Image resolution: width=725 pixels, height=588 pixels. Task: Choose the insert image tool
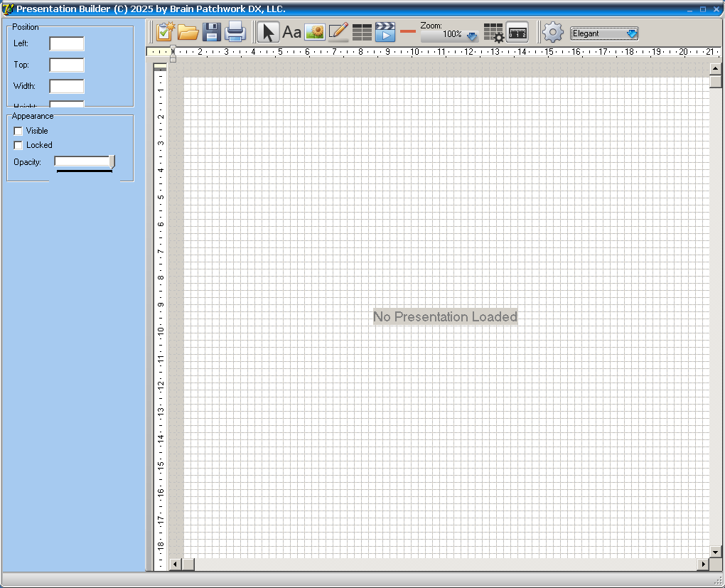point(315,32)
